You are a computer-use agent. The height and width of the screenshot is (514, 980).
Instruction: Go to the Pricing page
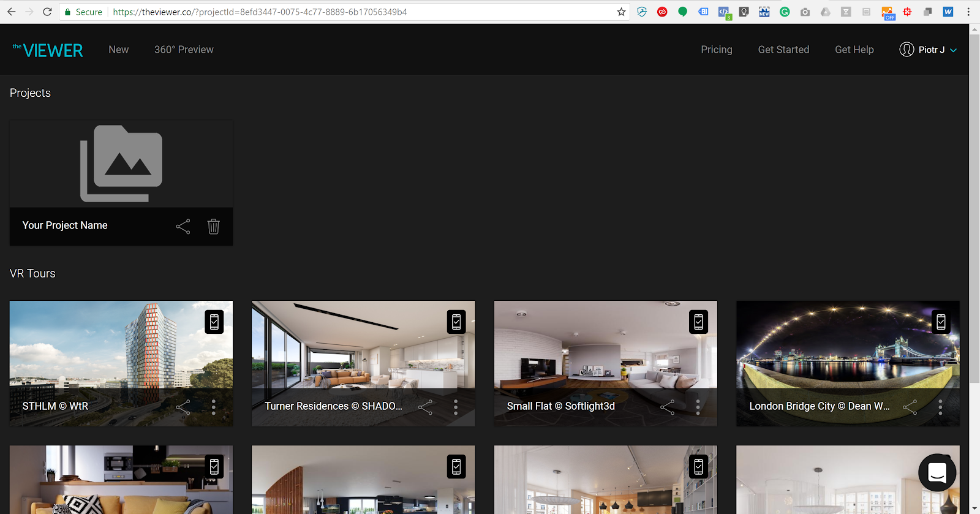[717, 50]
